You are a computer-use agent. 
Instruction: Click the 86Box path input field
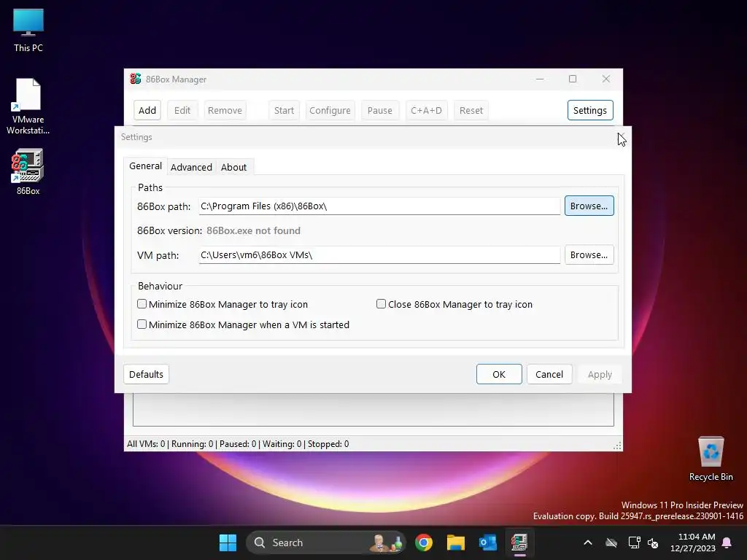click(379, 206)
